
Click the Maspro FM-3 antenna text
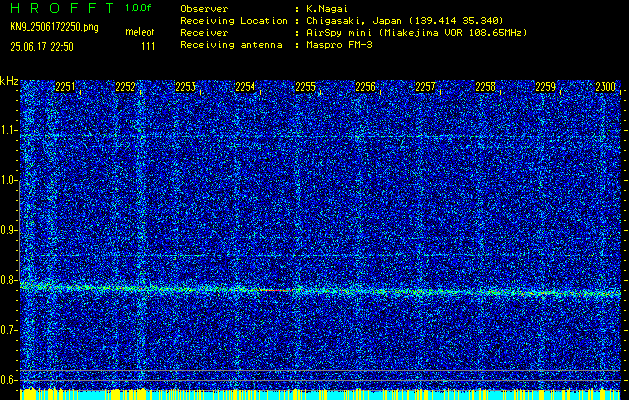click(x=339, y=45)
